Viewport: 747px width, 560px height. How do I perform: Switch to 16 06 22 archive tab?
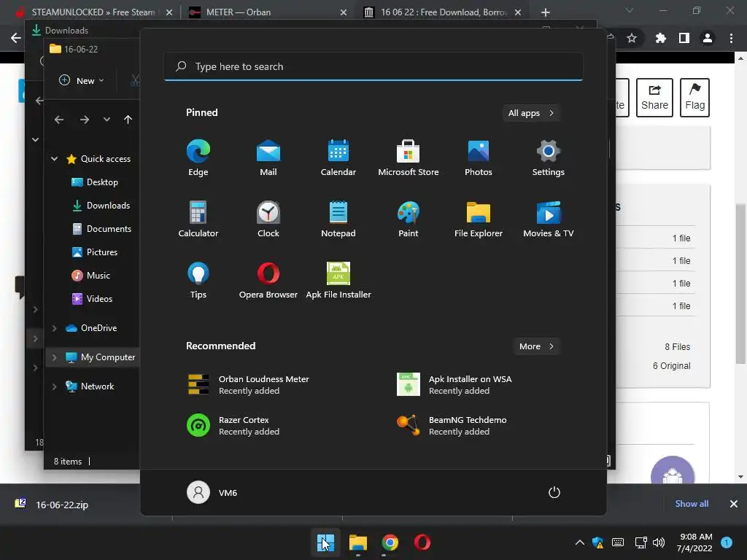pyautogui.click(x=443, y=12)
